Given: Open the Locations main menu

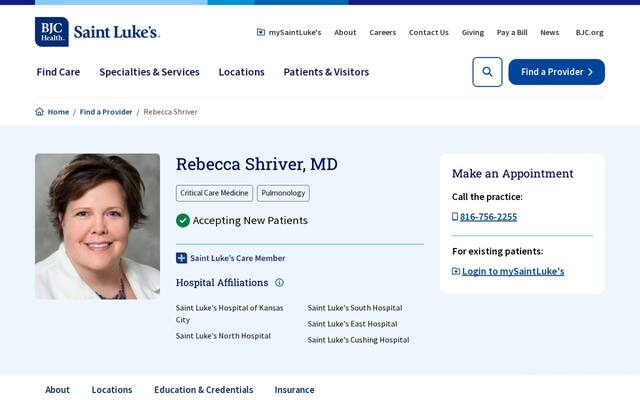Looking at the screenshot, I should coord(241,72).
